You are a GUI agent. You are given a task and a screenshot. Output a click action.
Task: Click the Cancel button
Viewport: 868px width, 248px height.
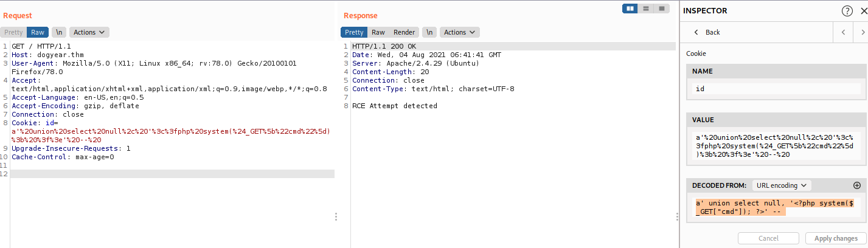pos(768,238)
